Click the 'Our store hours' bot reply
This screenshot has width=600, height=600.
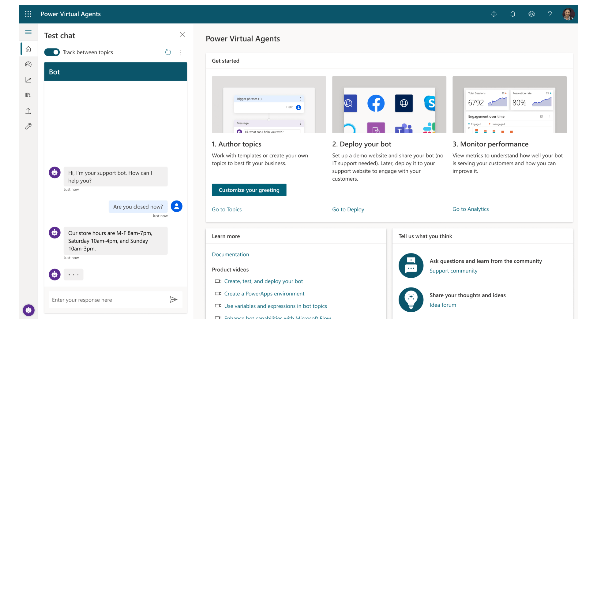click(x=116, y=241)
